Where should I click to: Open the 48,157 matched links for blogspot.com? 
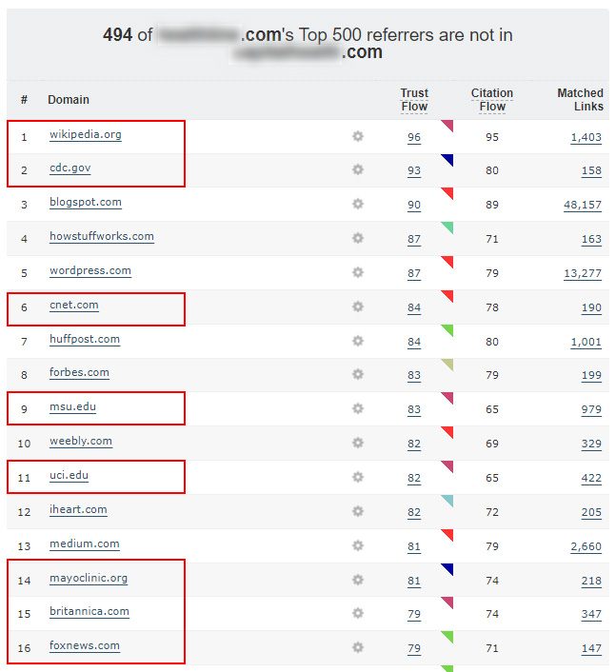583,206
